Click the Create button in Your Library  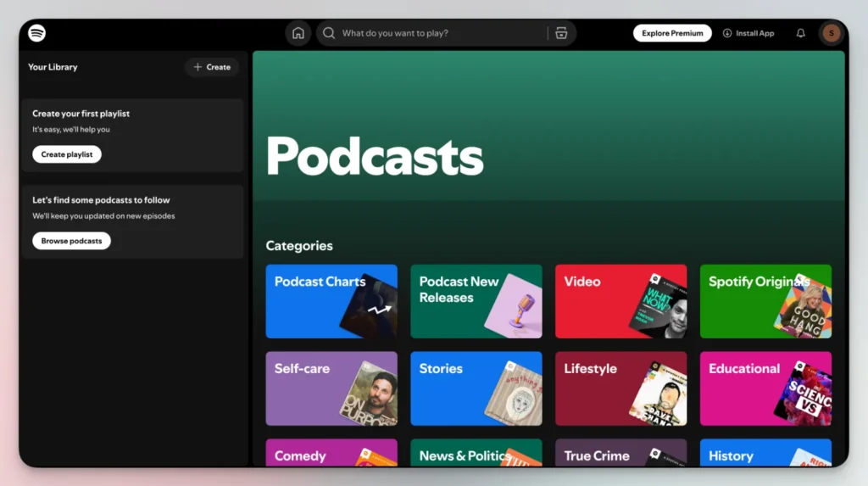[211, 67]
